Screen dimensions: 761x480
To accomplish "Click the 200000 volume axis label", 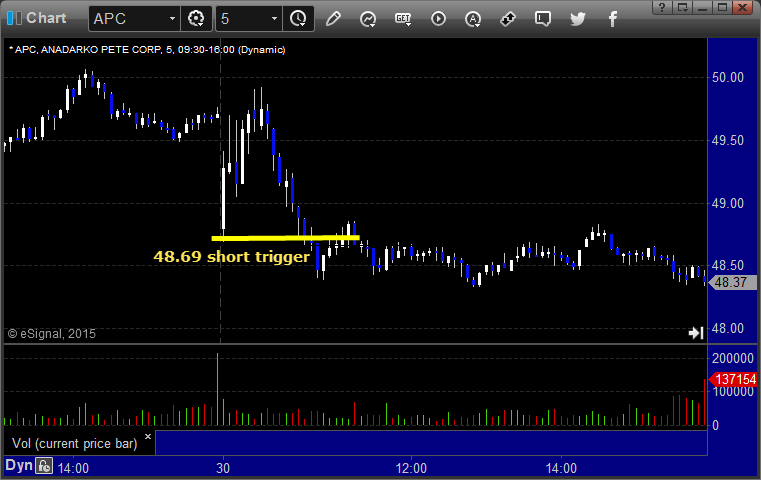I will (x=733, y=358).
